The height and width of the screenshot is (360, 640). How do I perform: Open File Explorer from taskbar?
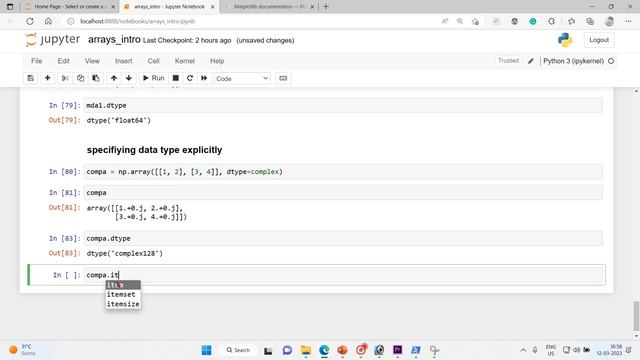[306, 350]
